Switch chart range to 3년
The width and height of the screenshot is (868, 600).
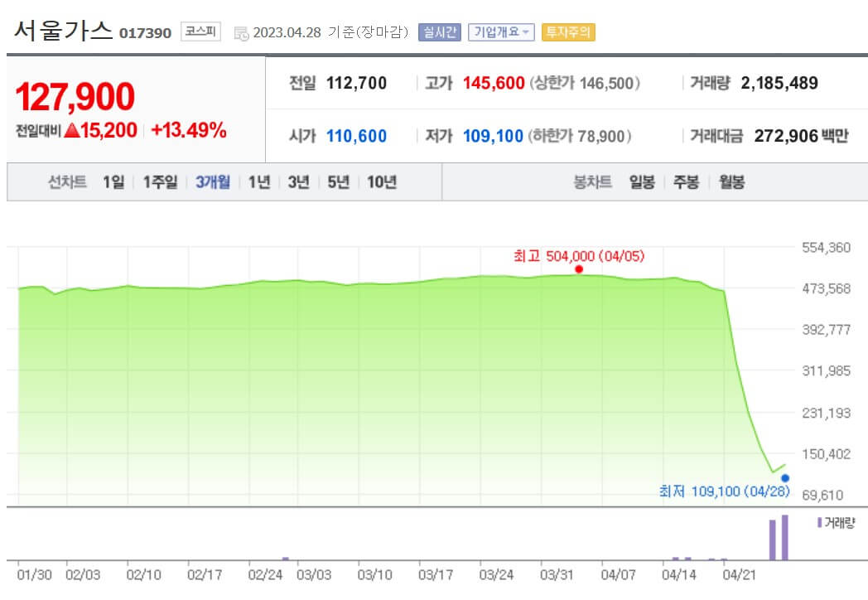click(x=298, y=181)
